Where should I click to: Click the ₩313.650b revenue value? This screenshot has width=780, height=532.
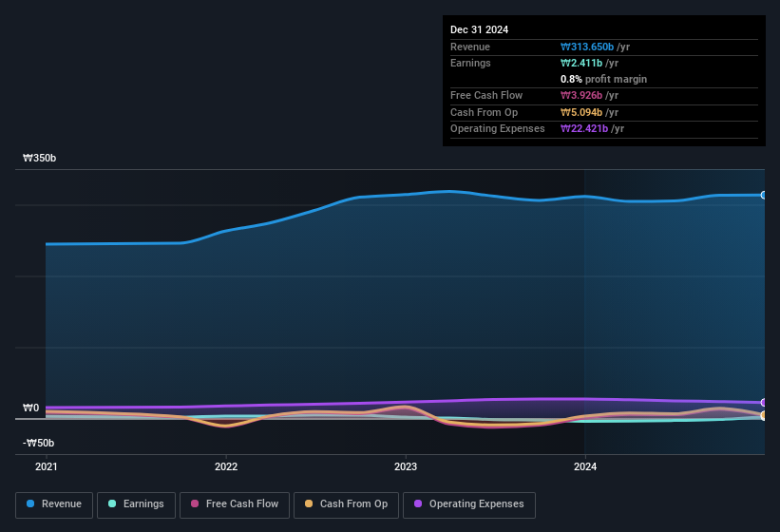[x=587, y=47]
